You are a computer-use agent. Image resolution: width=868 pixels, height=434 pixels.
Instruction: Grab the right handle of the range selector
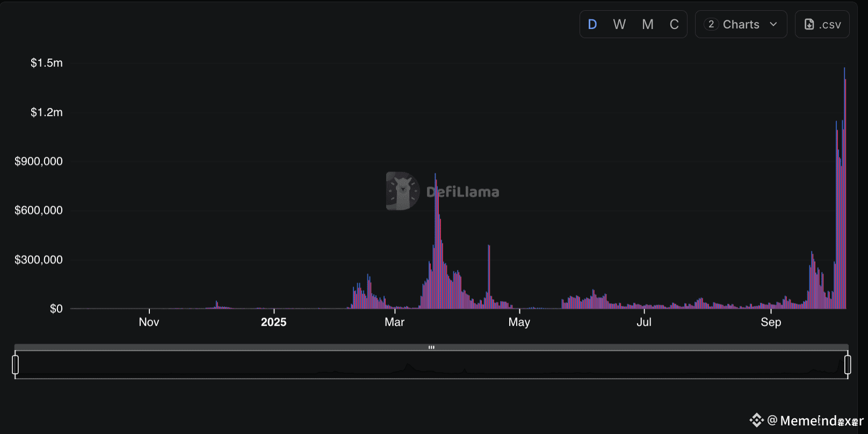click(848, 365)
